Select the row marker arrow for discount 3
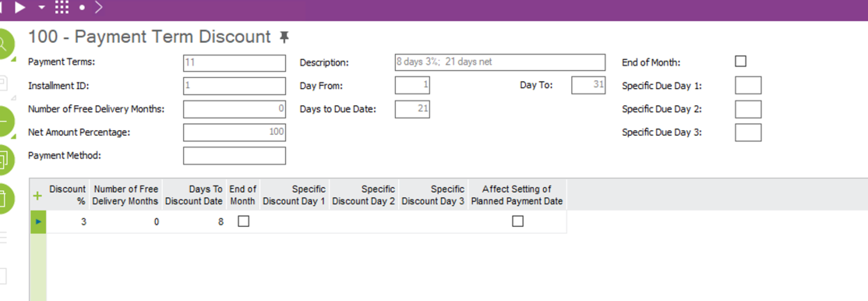This screenshot has width=868, height=301. tap(38, 221)
